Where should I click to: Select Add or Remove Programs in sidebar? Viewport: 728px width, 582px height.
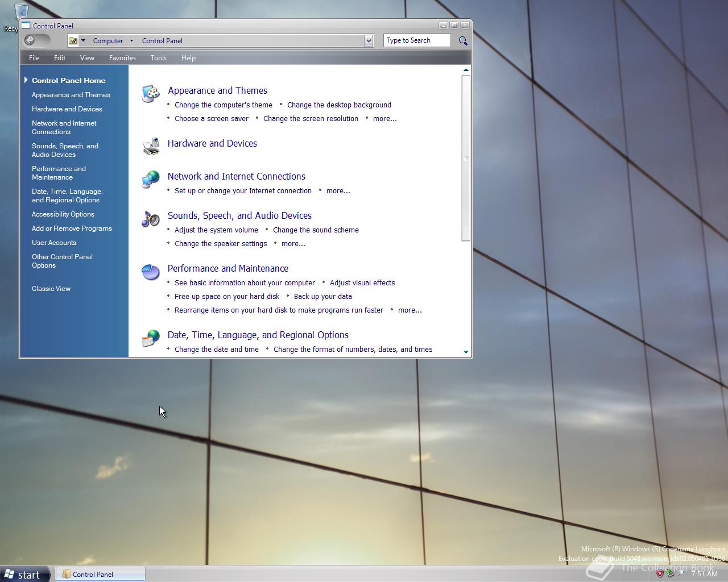click(72, 228)
